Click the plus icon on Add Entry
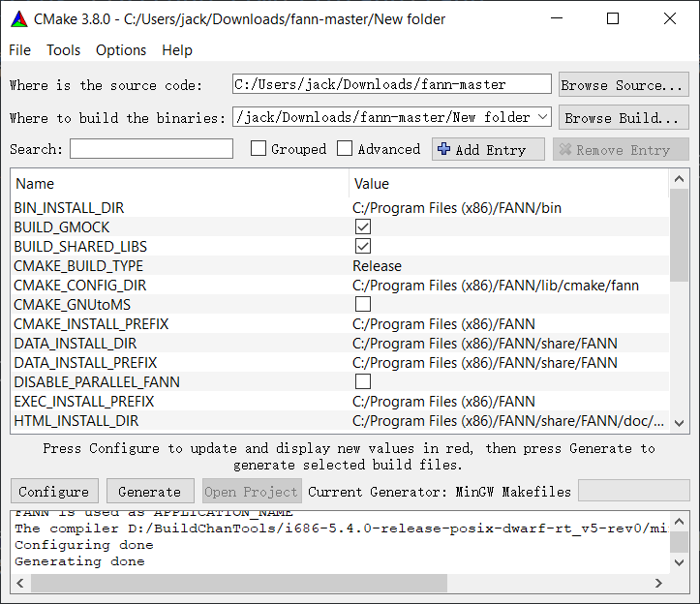700x604 pixels. pyautogui.click(x=443, y=149)
